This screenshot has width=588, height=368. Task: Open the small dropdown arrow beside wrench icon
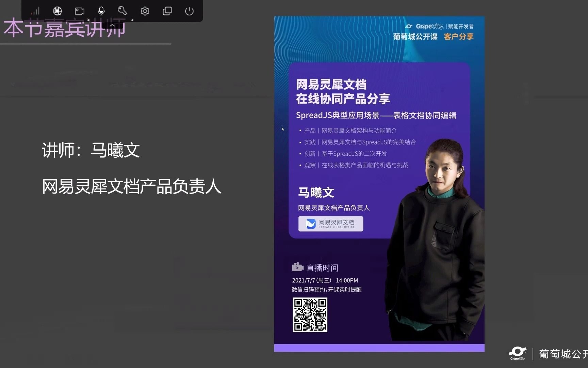(132, 20)
